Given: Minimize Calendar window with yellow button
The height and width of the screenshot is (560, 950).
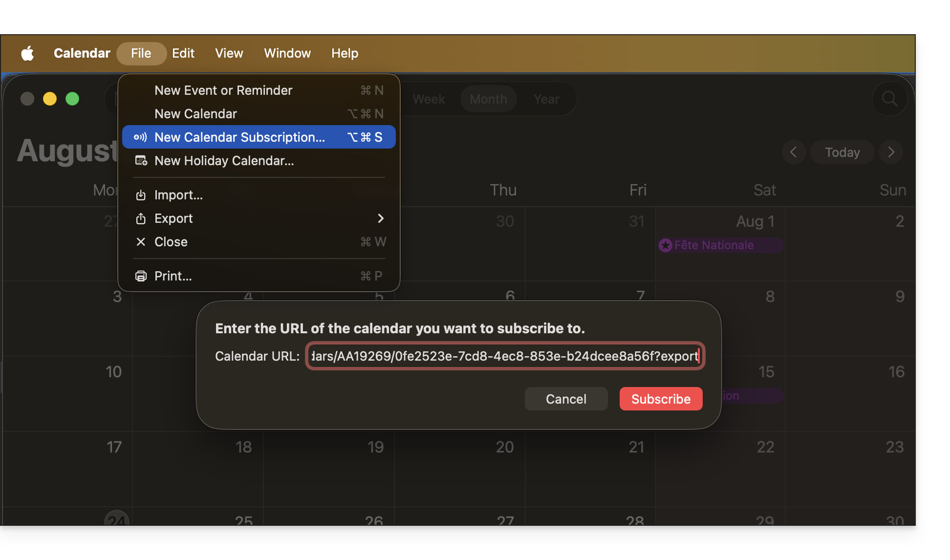Looking at the screenshot, I should [50, 99].
